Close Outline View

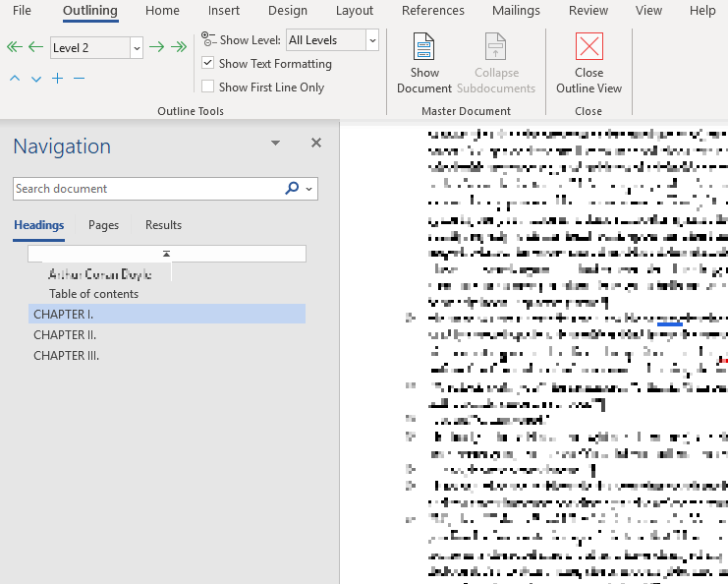[x=588, y=63]
